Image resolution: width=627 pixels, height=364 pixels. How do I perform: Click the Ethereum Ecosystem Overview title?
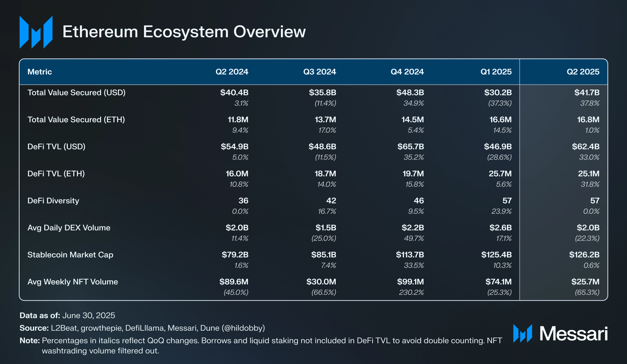click(184, 32)
